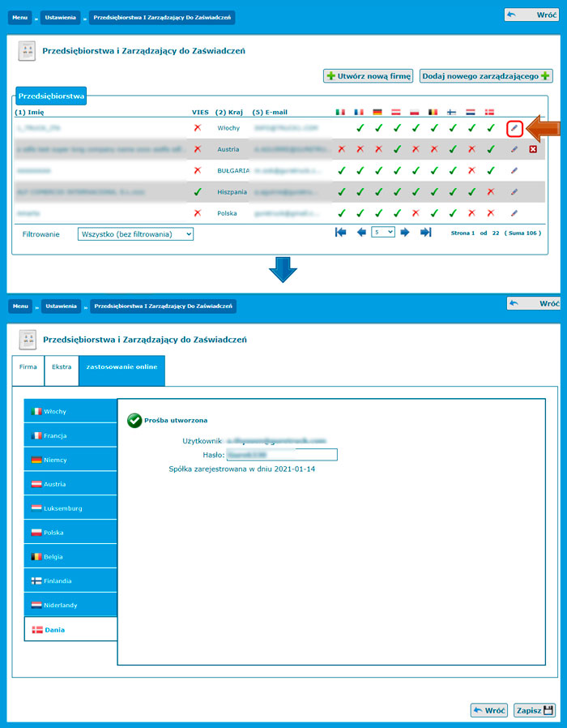Select Polska in country side list
This screenshot has width=567, height=728.
(x=70, y=532)
